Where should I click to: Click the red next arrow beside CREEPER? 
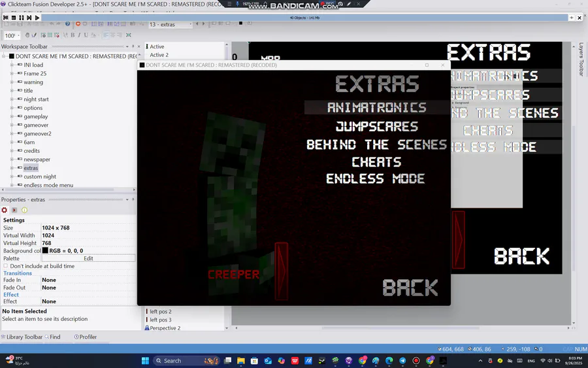click(281, 271)
